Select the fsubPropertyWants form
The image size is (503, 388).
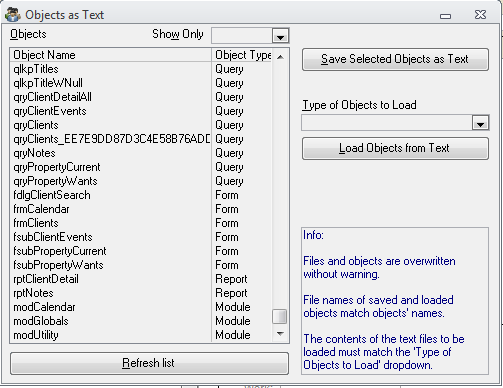click(142, 265)
